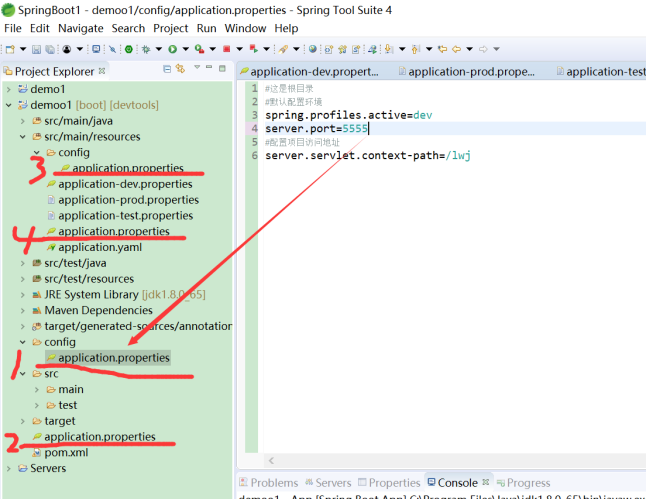Open the dropdown arrow next to Run
Image resolution: width=646 pixels, height=500 pixels.
(186, 49)
